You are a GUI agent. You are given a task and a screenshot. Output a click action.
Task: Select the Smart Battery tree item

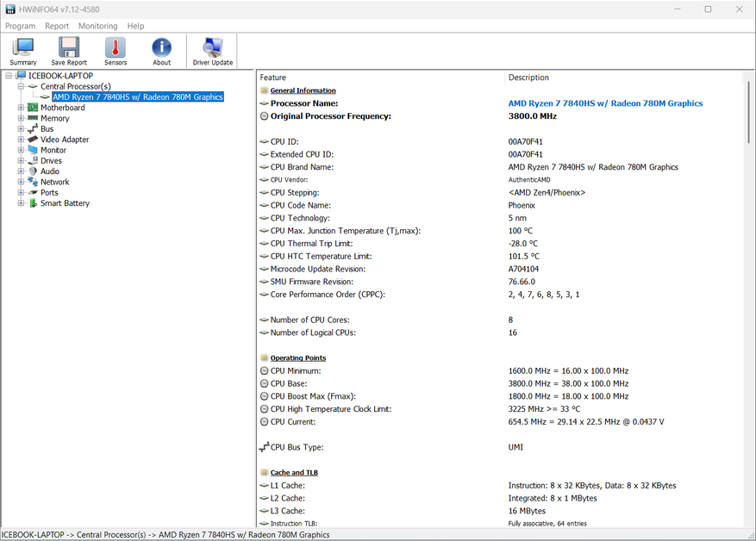(x=65, y=203)
